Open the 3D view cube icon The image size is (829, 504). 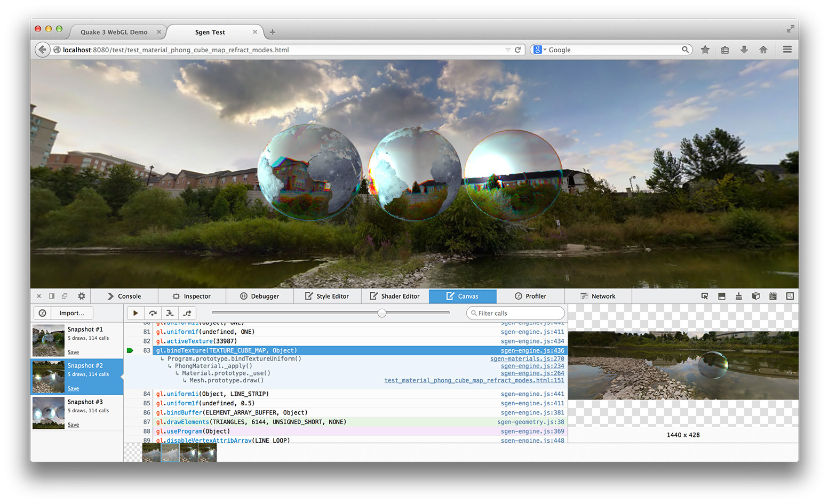pos(756,296)
